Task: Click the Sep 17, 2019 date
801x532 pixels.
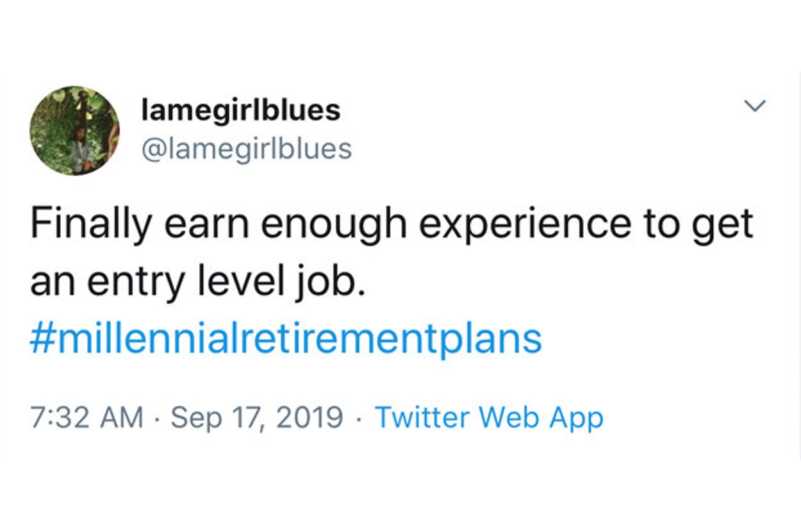Action: pyautogui.click(x=257, y=418)
